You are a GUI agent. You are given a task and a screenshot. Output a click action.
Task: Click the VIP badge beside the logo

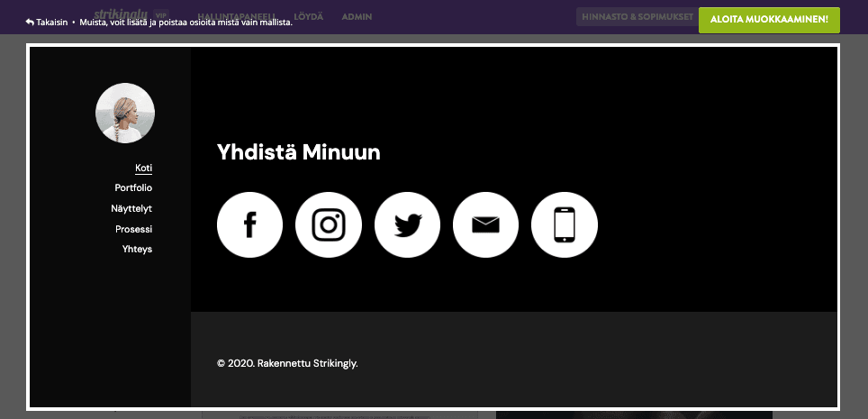tap(161, 15)
